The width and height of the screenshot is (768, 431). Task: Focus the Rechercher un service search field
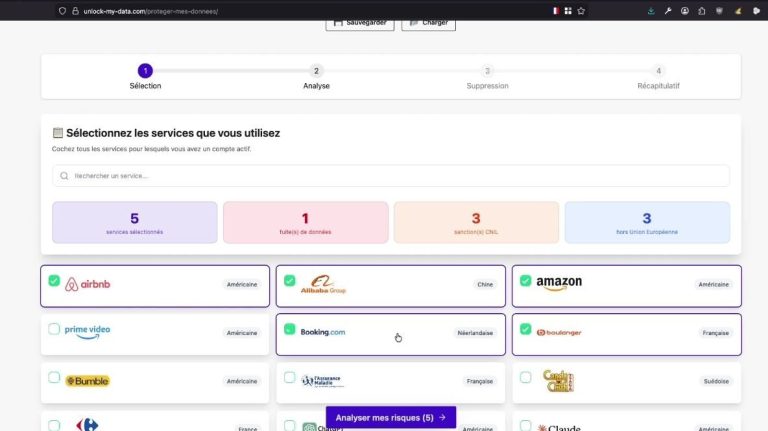tap(390, 176)
